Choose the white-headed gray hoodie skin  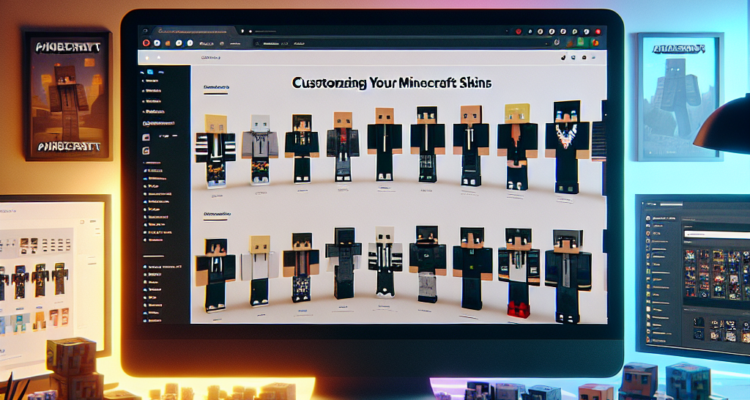point(260,149)
